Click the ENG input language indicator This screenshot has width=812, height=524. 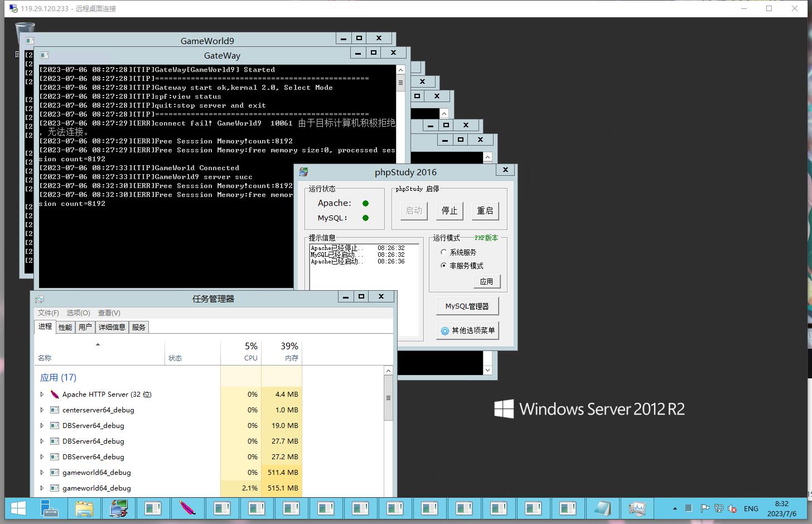click(751, 508)
